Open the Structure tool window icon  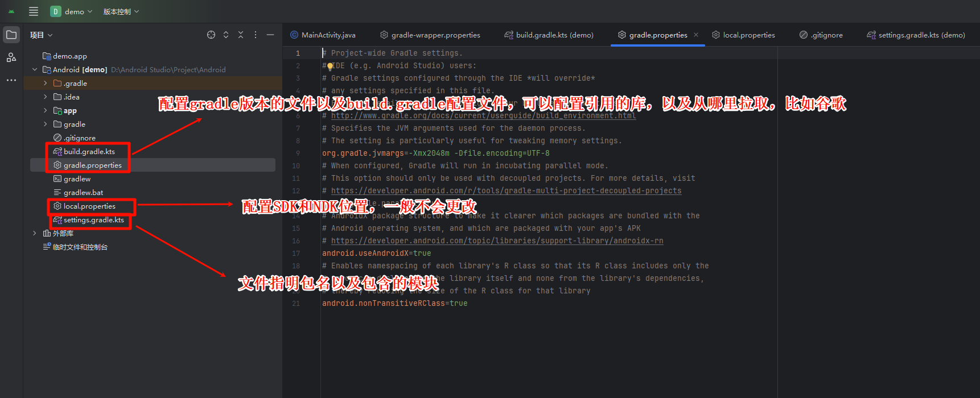point(11,57)
